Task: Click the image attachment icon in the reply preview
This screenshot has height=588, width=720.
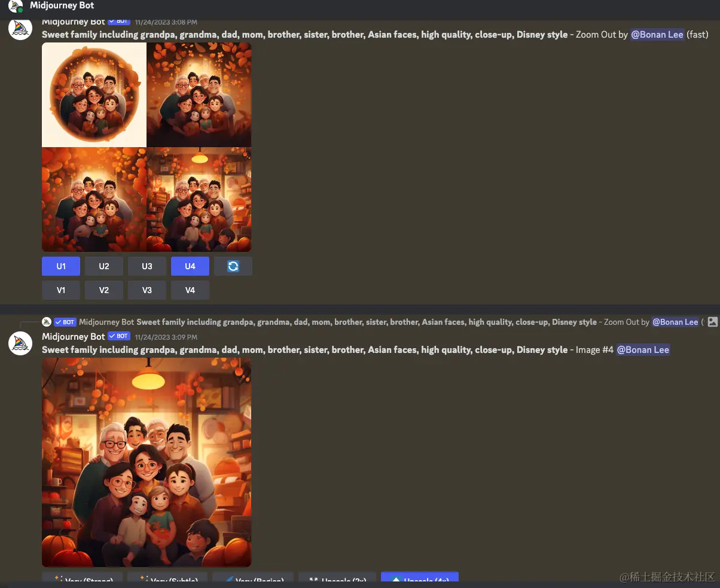Action: [712, 322]
